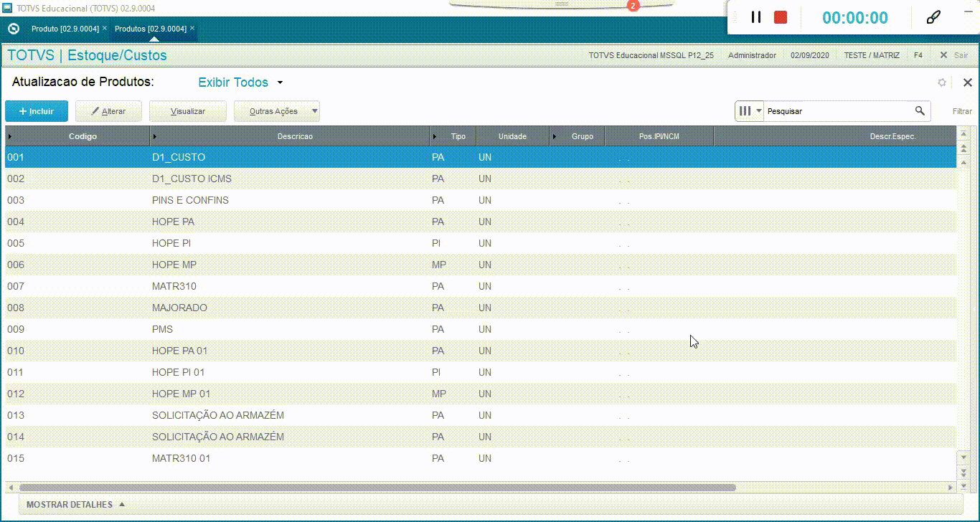Close the Atualizacao de Produtos browse
This screenshot has height=522, width=980.
tap(967, 82)
